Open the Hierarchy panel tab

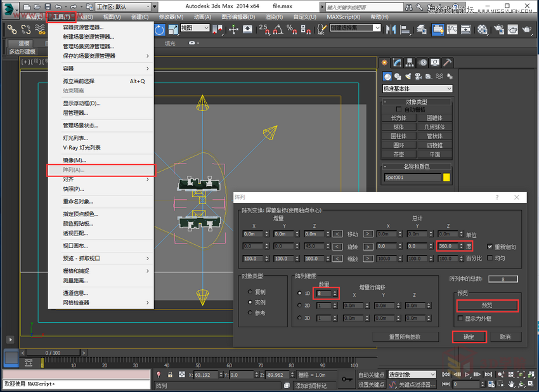point(409,63)
